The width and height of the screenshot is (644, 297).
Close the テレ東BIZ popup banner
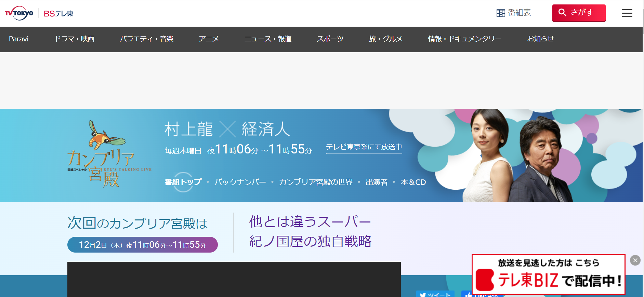tap(635, 260)
